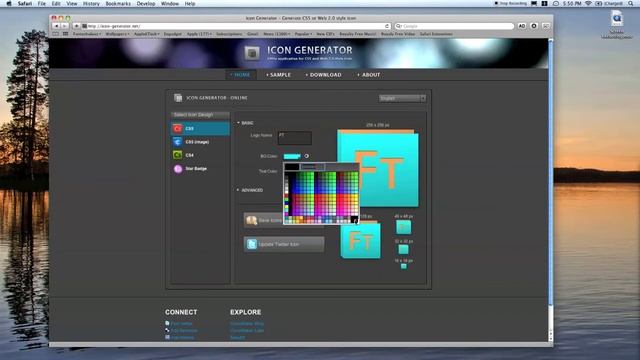The image size is (640, 360).
Task: Open the language dropdown
Action: [402, 98]
